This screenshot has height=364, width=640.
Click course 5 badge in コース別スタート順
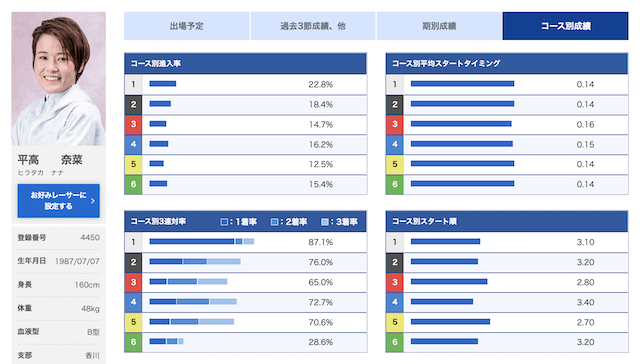tap(394, 322)
